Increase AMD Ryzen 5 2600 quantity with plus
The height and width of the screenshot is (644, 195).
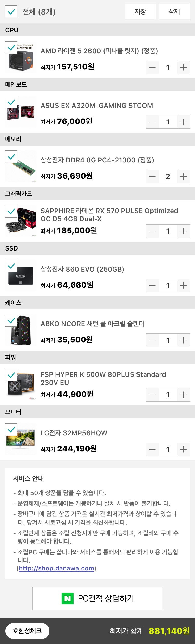183,67
